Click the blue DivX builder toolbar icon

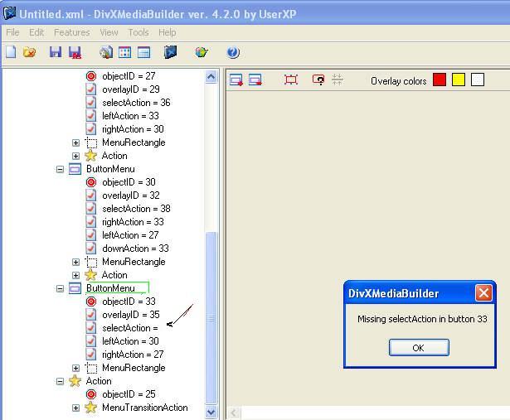(171, 52)
